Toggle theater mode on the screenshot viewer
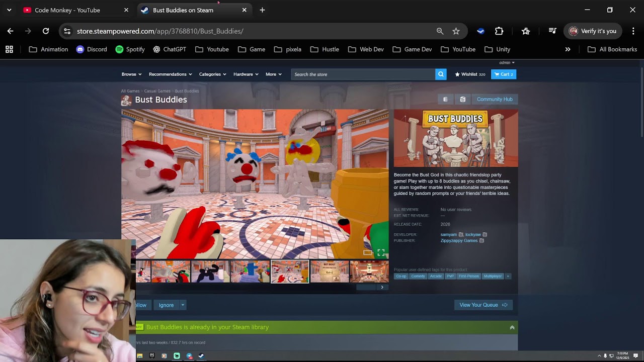Screen dimensions: 644x362 (x=367, y=252)
